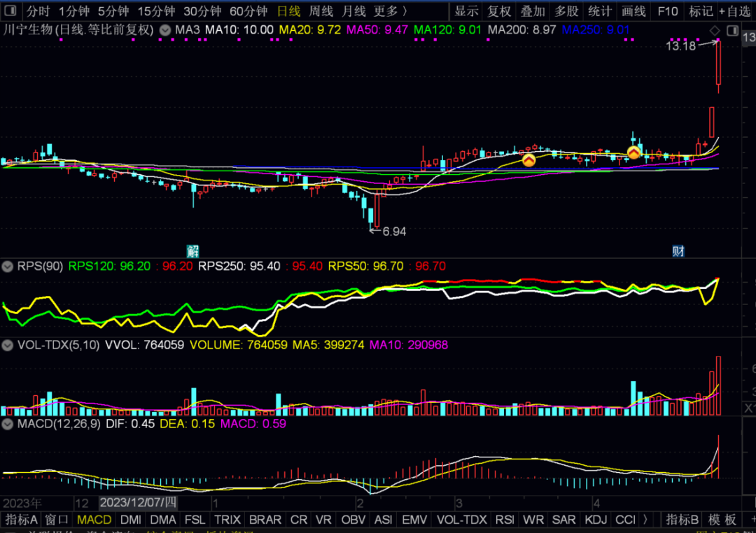Open the 多股 multi-stock view
Viewport: 756px width, 533px height.
(566, 11)
